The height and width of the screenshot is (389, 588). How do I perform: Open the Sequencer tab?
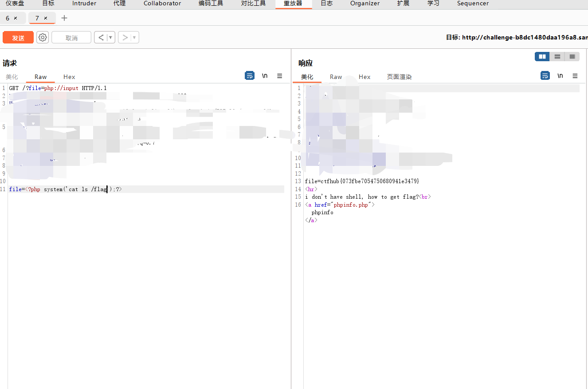pos(473,4)
